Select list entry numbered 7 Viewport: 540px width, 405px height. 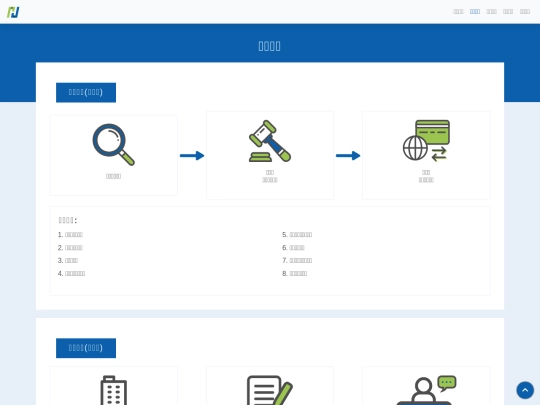click(297, 261)
